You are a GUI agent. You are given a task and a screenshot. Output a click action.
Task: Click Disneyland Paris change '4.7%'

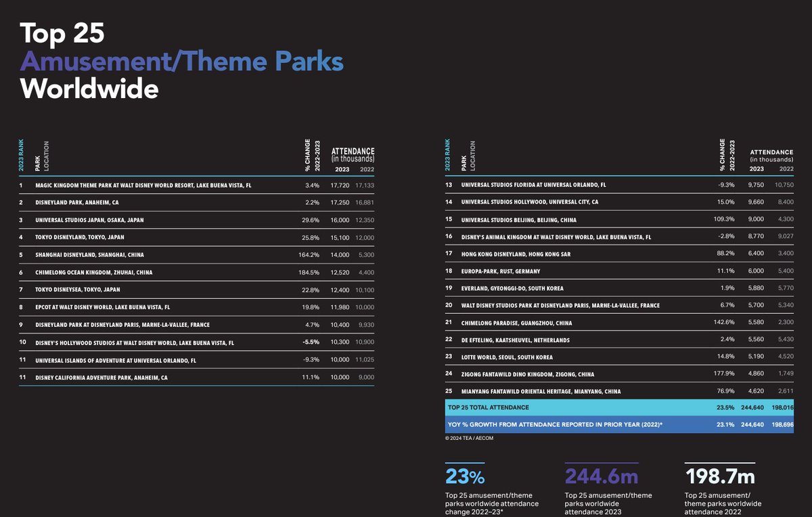click(312, 325)
